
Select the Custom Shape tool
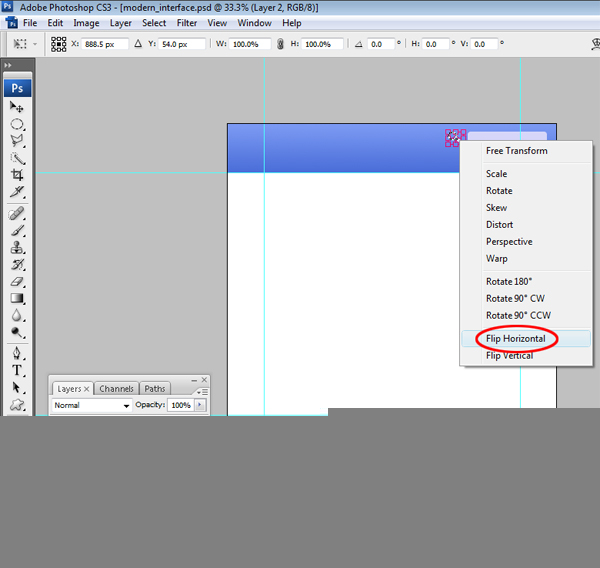pyautogui.click(x=17, y=404)
